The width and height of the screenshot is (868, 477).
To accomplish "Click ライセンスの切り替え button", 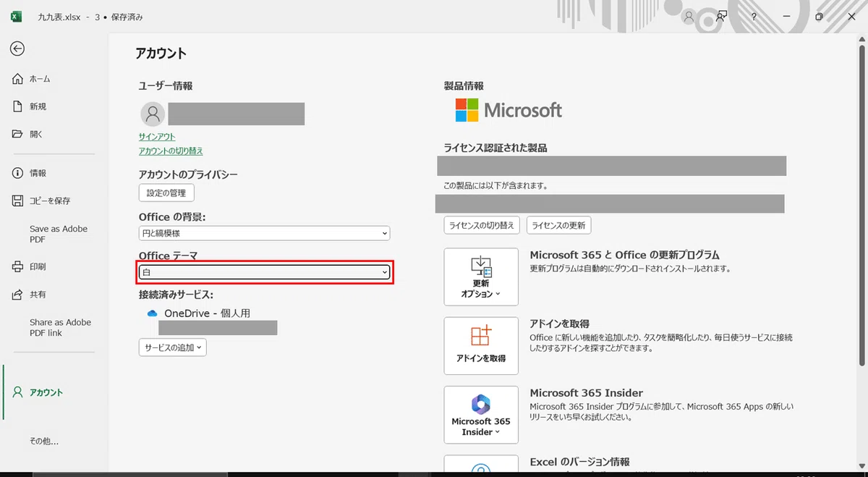I will pos(482,225).
